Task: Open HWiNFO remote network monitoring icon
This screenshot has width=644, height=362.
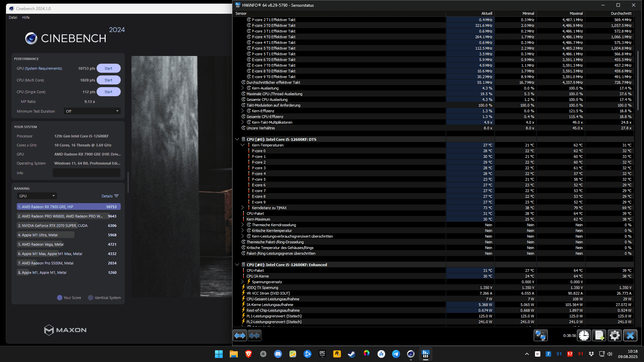Action: click(540, 336)
